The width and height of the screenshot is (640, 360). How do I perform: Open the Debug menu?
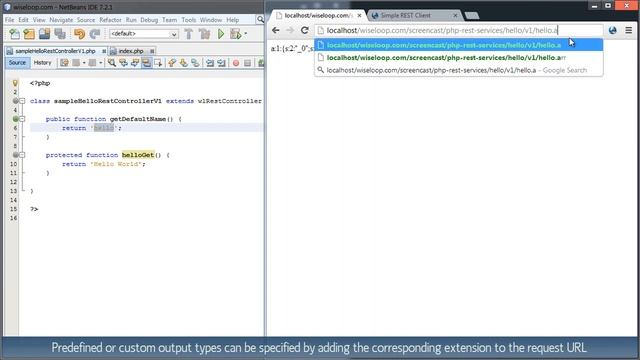click(149, 20)
